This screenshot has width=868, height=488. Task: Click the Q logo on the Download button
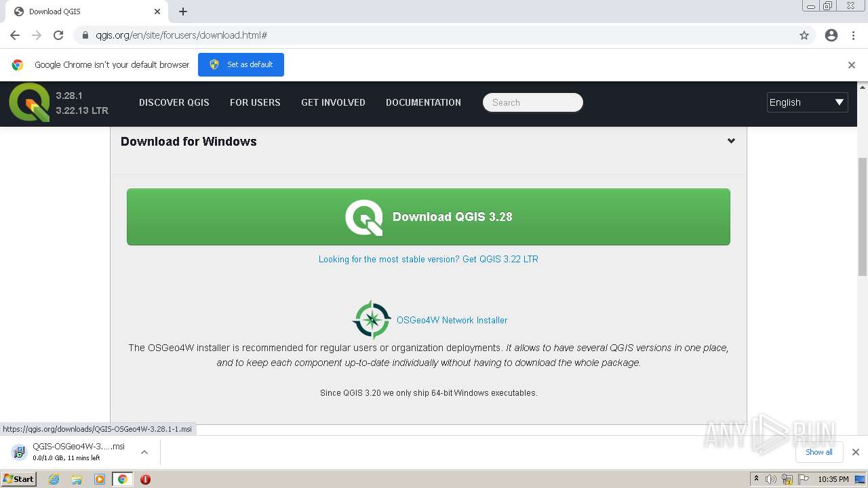(x=364, y=218)
